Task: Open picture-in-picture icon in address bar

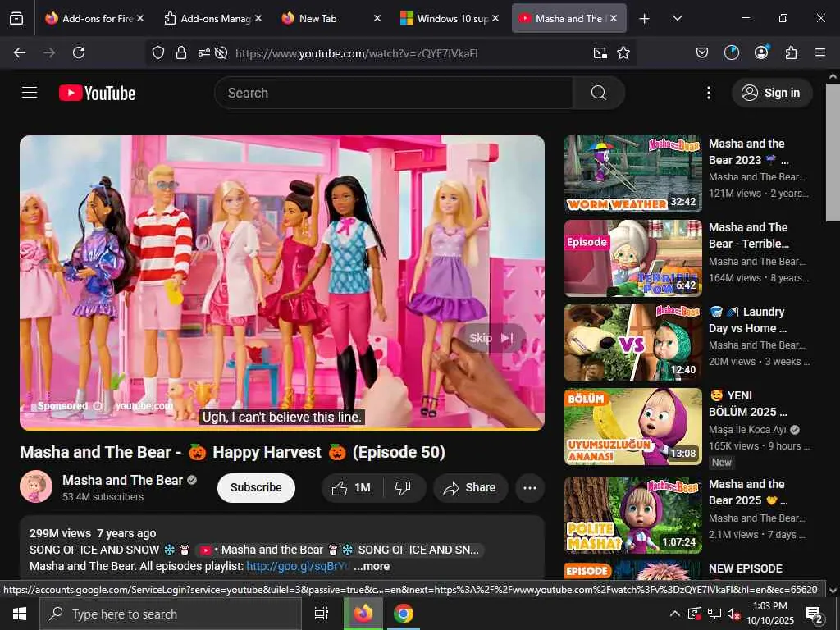Action: click(x=600, y=52)
